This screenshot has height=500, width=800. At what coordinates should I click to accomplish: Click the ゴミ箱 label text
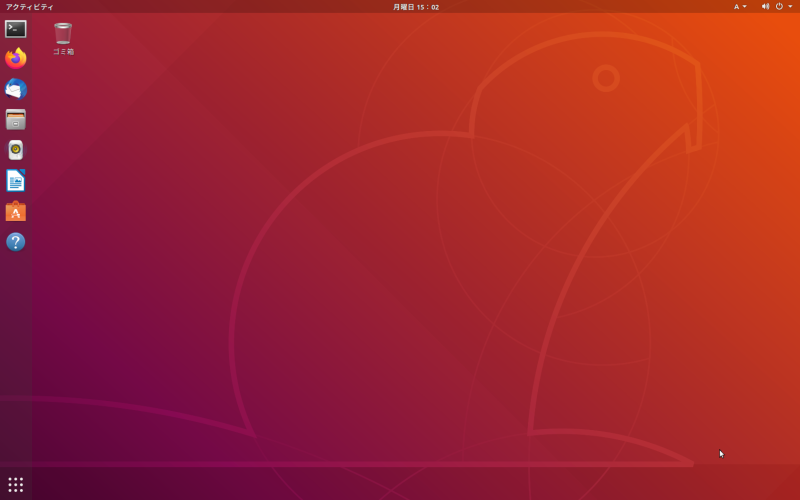(x=63, y=52)
